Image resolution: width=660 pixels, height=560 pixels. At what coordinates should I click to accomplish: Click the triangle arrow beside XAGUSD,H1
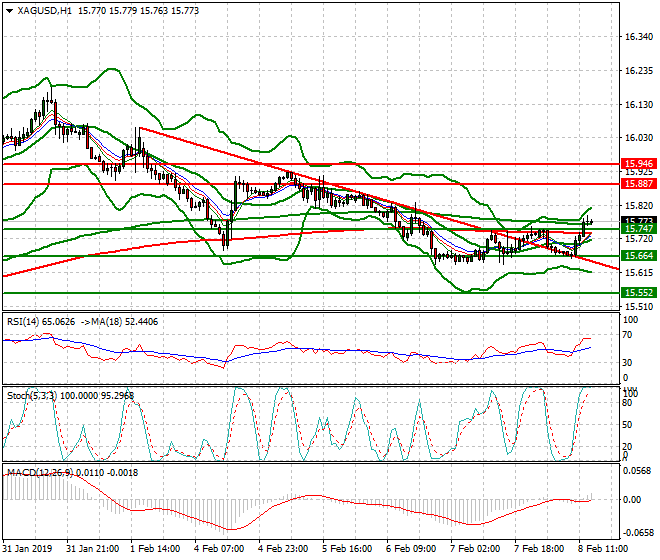[9, 10]
